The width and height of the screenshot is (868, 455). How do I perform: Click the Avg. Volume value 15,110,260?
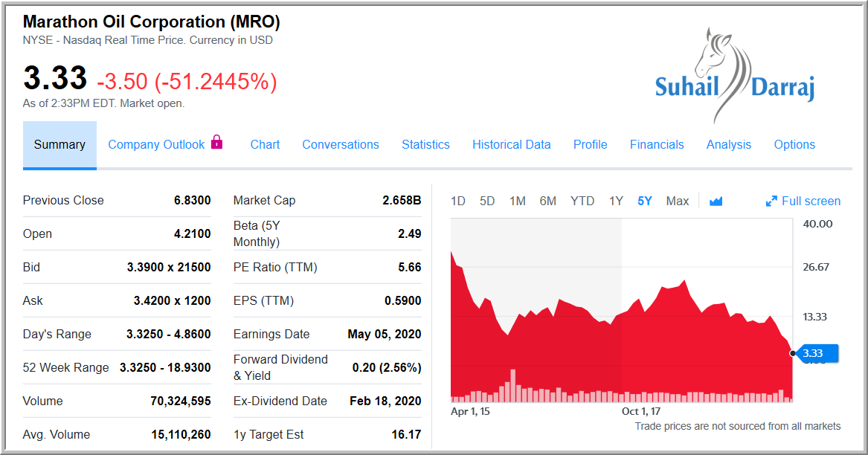[181, 434]
